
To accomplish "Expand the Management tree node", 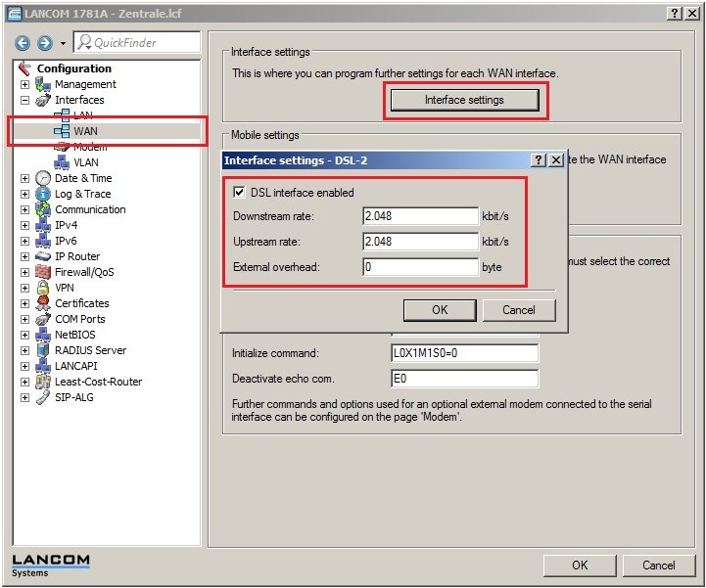I will (25, 84).
